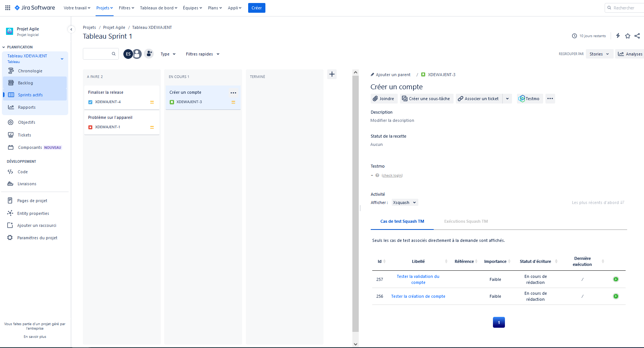This screenshot has height=348, width=644.
Task: Open the Stories group-by dropdown
Action: point(599,54)
